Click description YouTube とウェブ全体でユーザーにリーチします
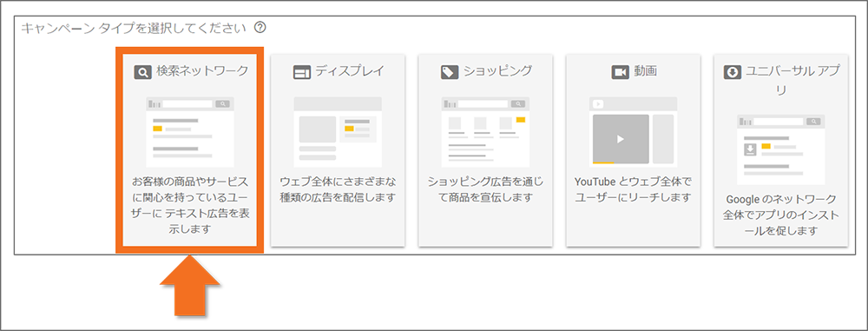Image resolution: width=868 pixels, height=331 pixels. click(x=634, y=189)
